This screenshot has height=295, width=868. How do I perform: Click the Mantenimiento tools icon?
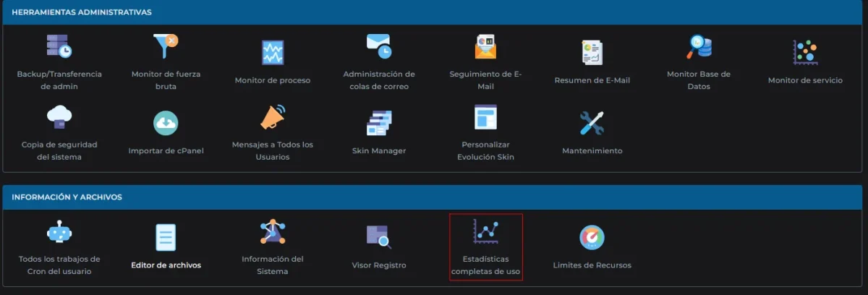tap(592, 123)
